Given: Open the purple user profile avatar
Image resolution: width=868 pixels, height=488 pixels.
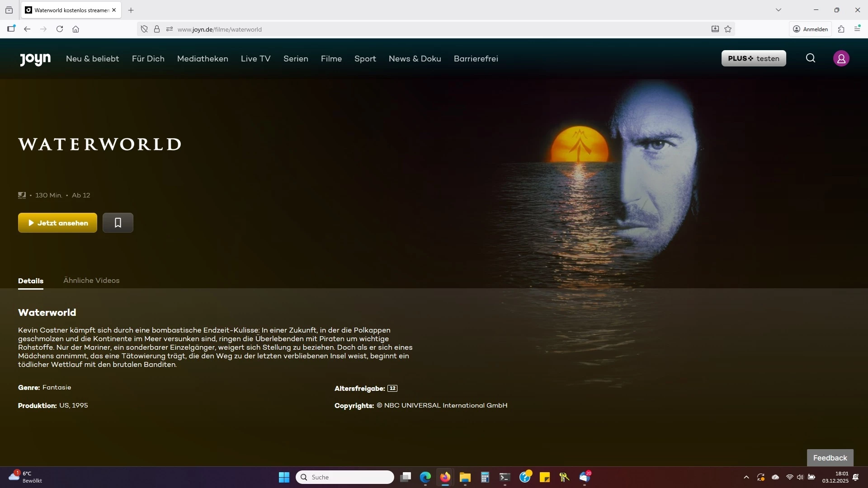Looking at the screenshot, I should [841, 58].
